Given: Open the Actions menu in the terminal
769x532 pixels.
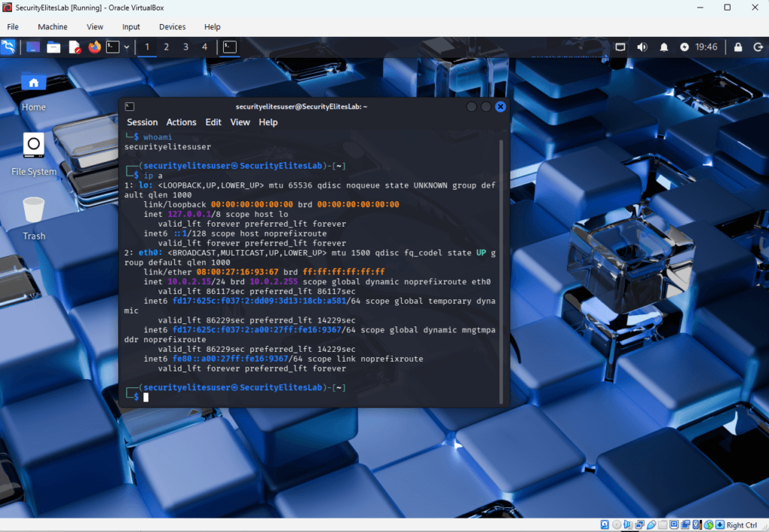Looking at the screenshot, I should pyautogui.click(x=181, y=122).
